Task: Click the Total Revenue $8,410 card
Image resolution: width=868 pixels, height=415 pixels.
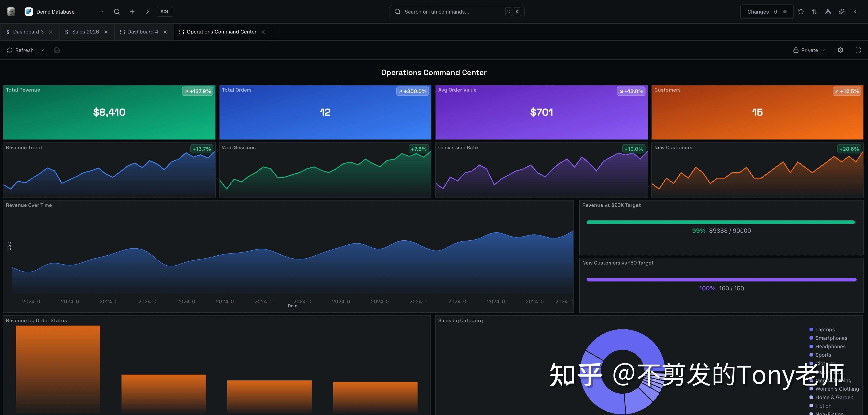Action: (x=109, y=112)
